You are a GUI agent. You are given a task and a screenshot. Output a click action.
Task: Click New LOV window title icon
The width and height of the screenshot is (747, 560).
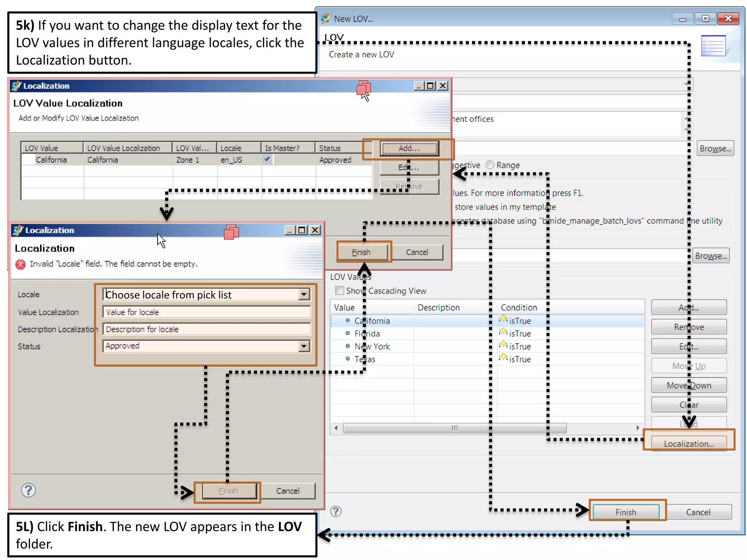pyautogui.click(x=325, y=18)
